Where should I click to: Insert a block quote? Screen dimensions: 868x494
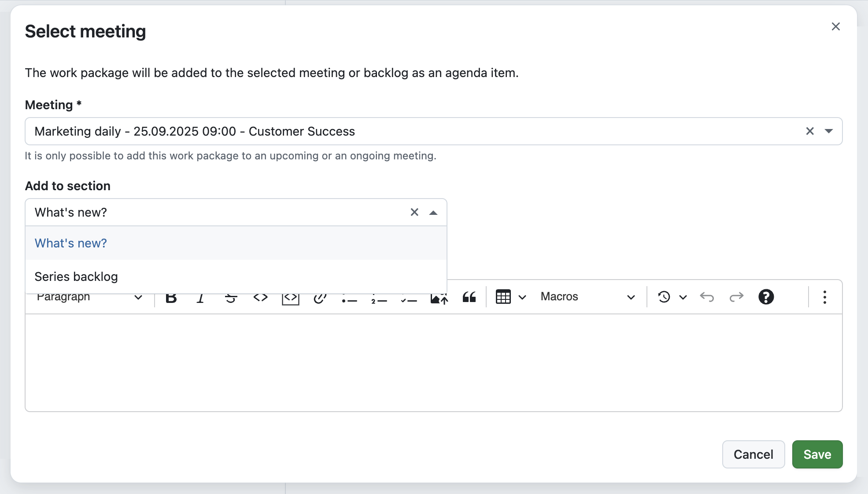tap(469, 297)
